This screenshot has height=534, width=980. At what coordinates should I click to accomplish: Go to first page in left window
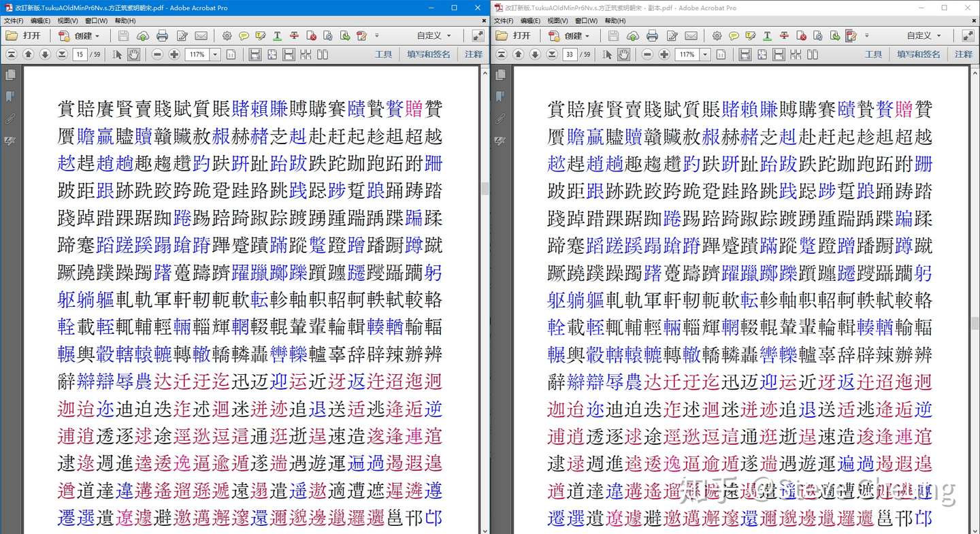click(12, 54)
